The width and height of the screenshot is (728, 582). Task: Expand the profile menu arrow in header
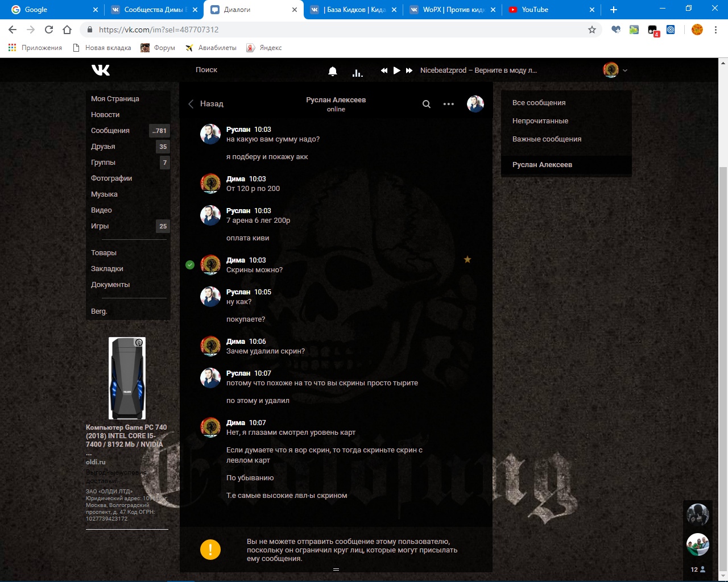click(x=625, y=70)
